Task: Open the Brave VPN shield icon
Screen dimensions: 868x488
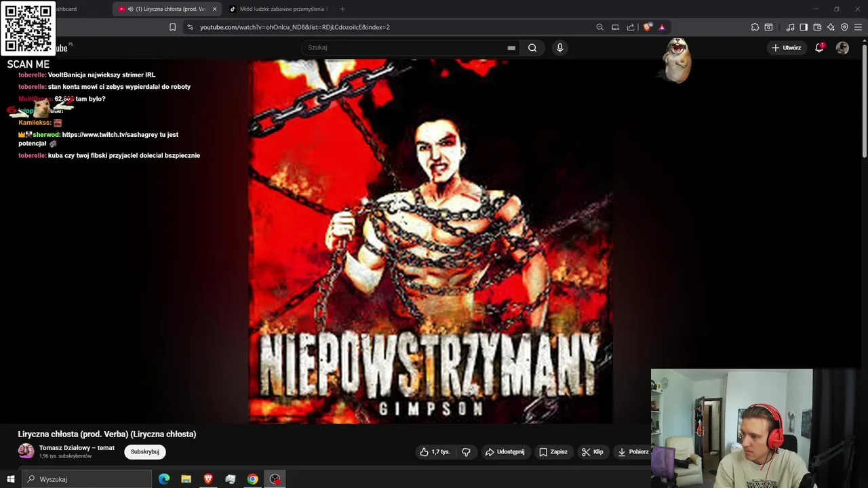Action: click(x=844, y=27)
